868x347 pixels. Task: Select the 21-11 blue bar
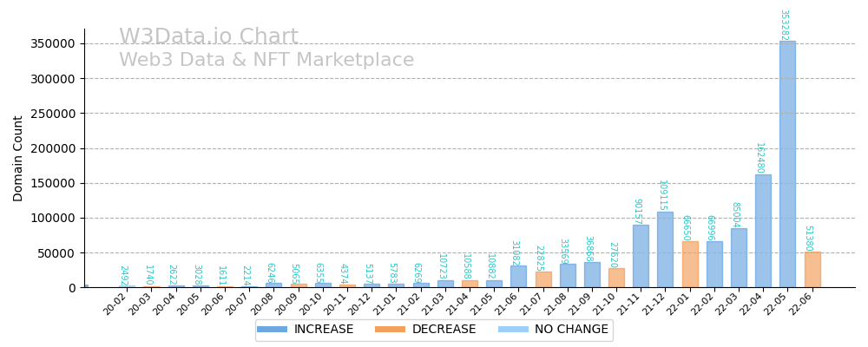click(641, 256)
